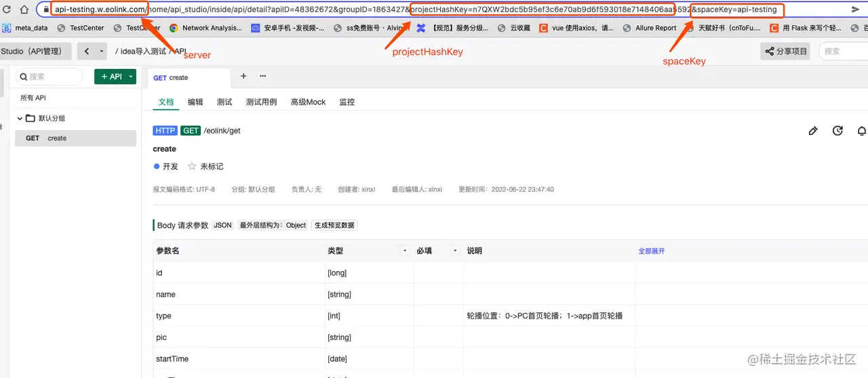Open the 安卓手机 bookmark

click(x=288, y=28)
